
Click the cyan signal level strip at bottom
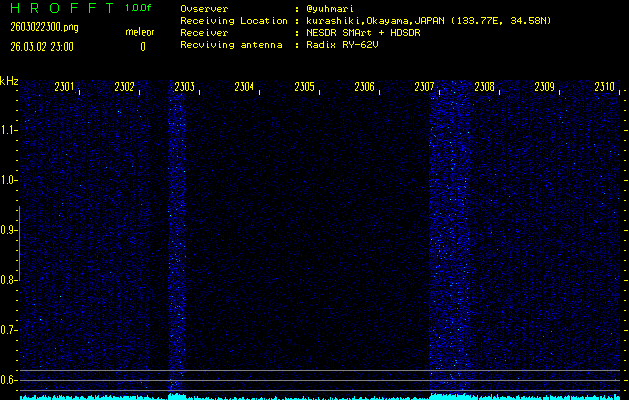click(320, 397)
